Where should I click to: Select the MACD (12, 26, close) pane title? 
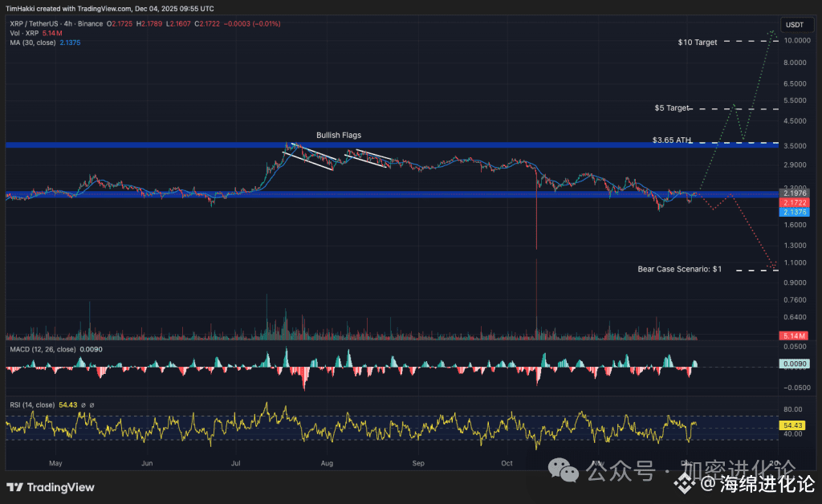click(44, 349)
